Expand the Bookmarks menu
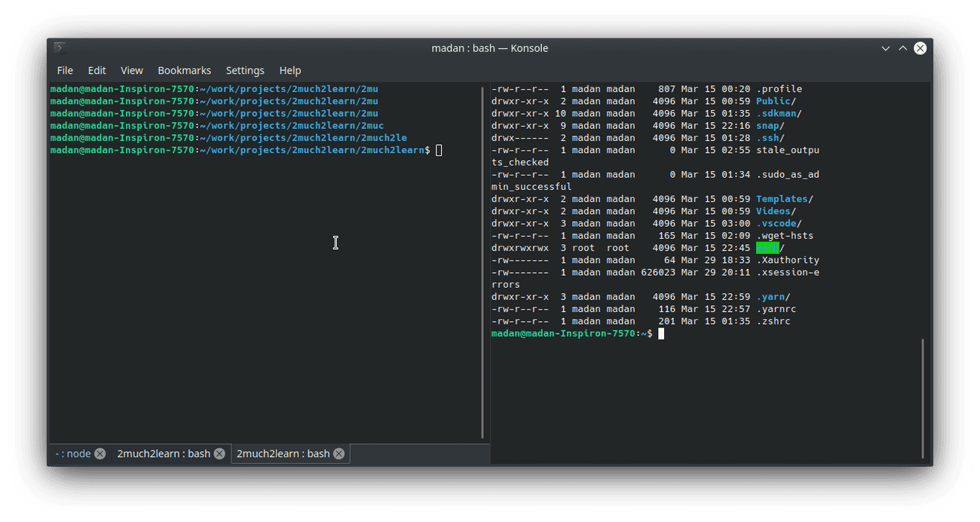 184,70
